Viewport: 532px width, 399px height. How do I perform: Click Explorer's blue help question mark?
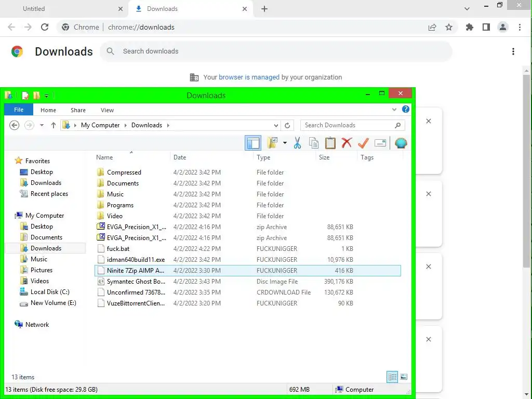405,109
